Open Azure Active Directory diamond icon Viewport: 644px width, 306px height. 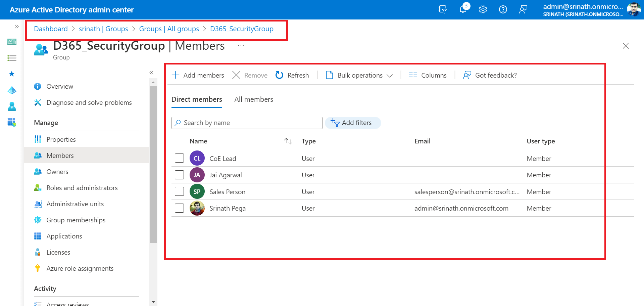(12, 90)
